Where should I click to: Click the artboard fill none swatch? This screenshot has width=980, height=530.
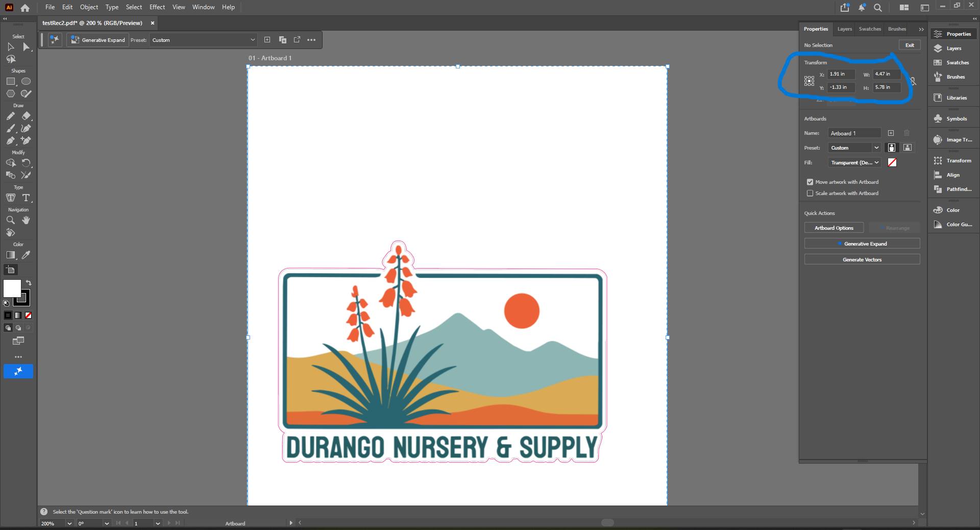(x=892, y=162)
